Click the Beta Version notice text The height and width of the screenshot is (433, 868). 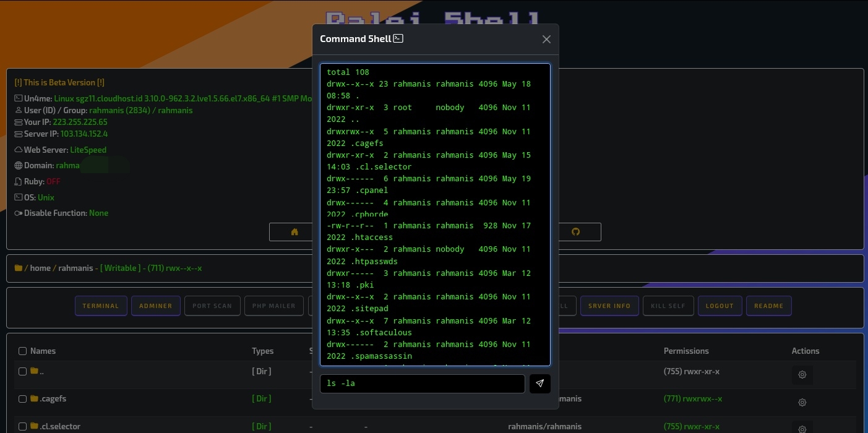pos(59,82)
